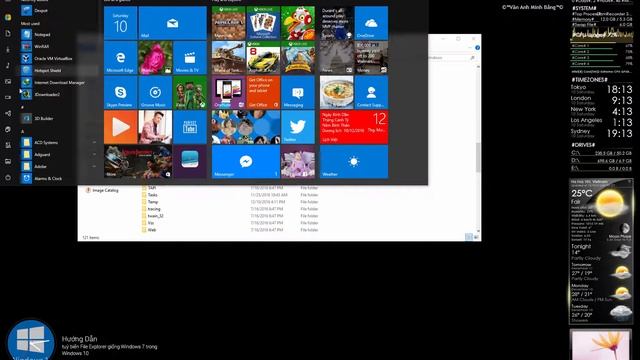This screenshot has width=640, height=360.
Task: Click the Downloads icon in Start rail
Action: coord(8,49)
